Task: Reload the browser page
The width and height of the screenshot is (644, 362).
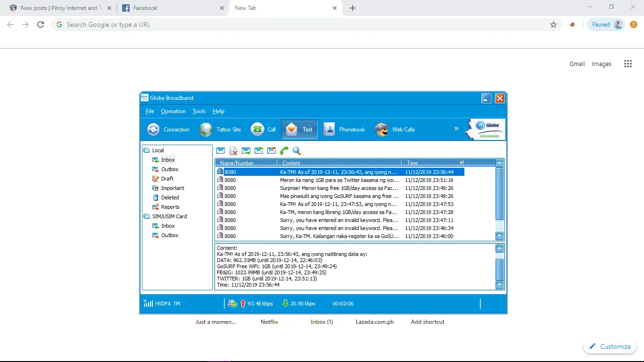Action: pyautogui.click(x=41, y=25)
